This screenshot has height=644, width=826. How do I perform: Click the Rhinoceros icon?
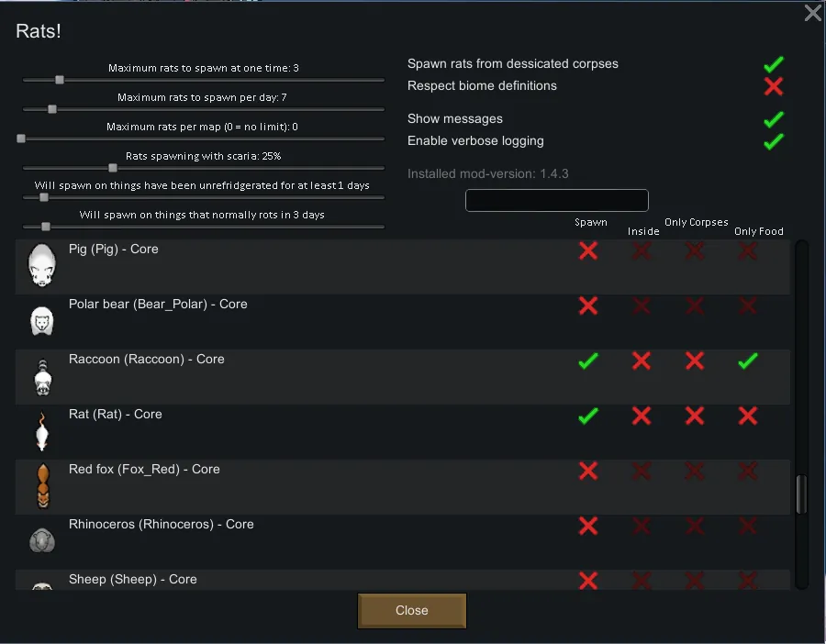(41, 540)
